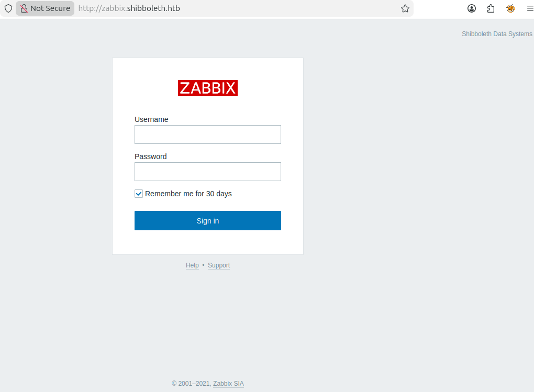Viewport: 534px width, 392px height.
Task: Click the Username label
Action: click(151, 119)
